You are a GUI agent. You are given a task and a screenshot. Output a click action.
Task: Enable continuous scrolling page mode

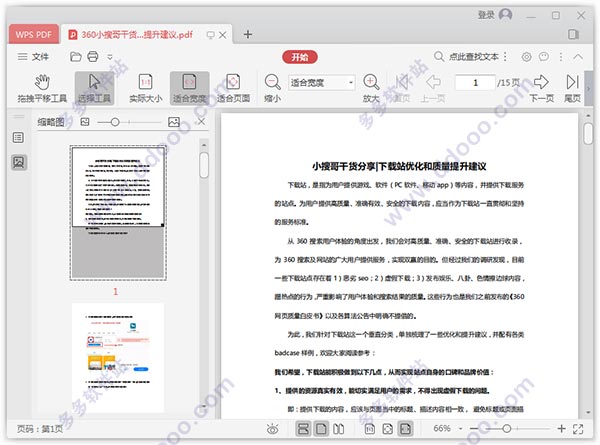point(303,429)
